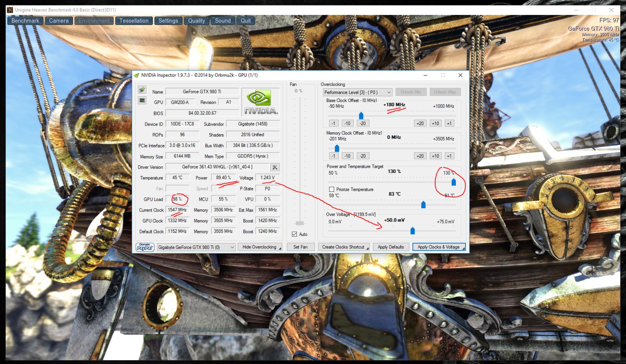Viewport: 626px width, 364px height.
Task: Click Memory Clock Offset +10 button
Action: [435, 156]
